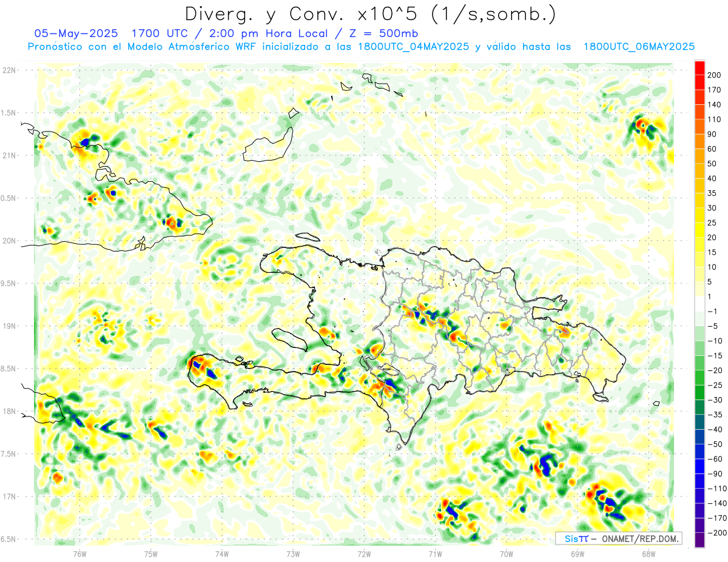
Task: Pick the white swatch between 1 and -1
Action: click(x=699, y=304)
